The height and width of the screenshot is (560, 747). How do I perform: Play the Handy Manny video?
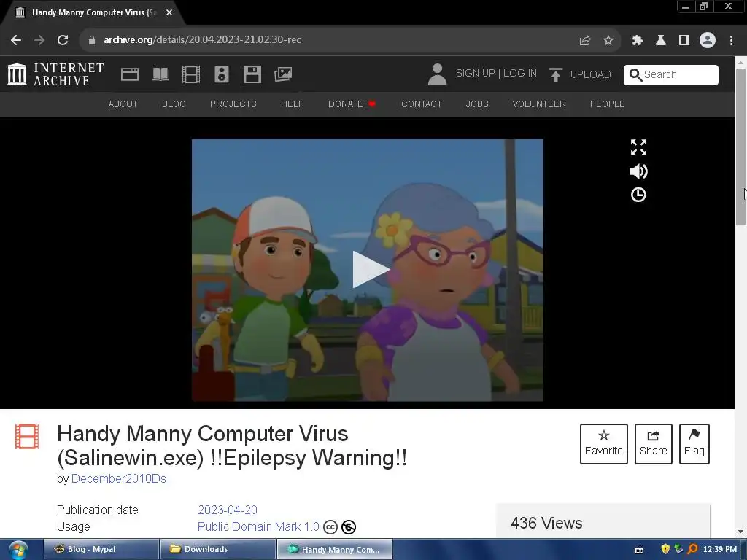(370, 270)
